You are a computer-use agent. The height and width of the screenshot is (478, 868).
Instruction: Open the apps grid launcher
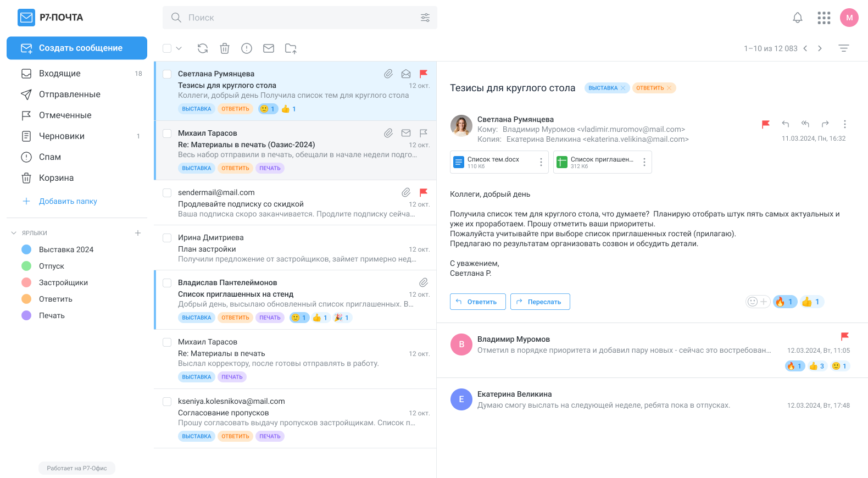824,18
